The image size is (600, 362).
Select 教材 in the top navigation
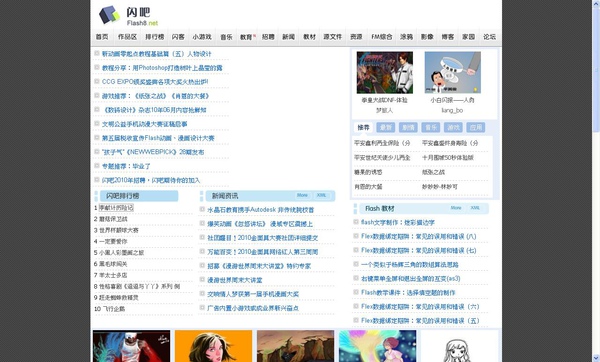point(309,37)
